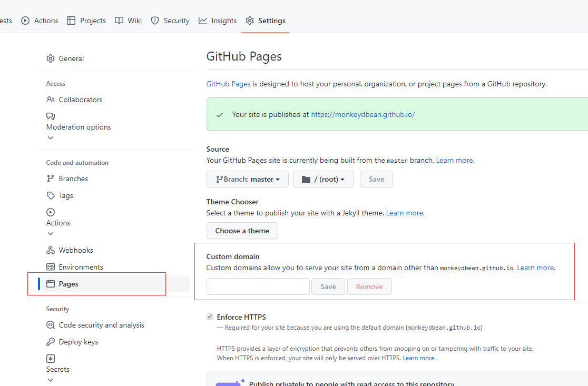Click the Branches git-branch icon in sidebar
Image resolution: width=588 pixels, height=386 pixels.
51,179
